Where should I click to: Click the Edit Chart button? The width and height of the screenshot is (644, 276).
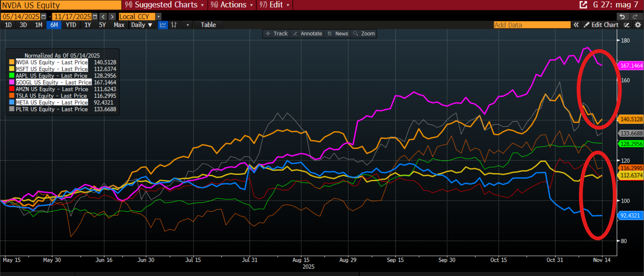[601, 25]
